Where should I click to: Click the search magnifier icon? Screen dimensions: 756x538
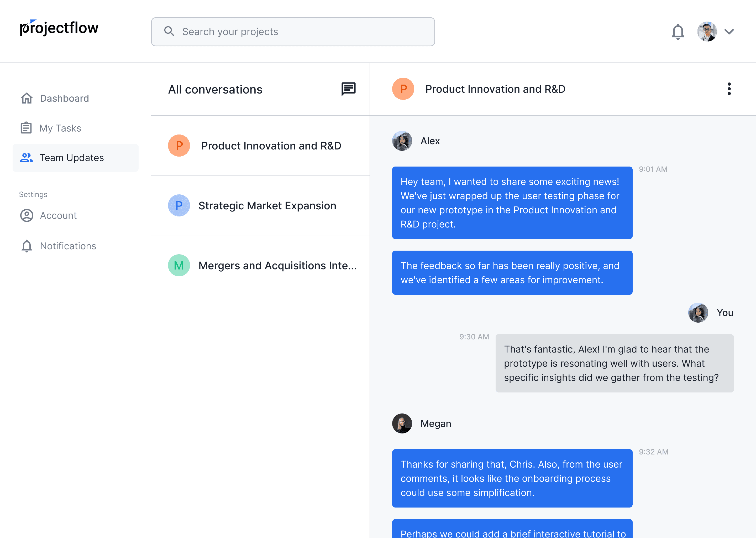tap(169, 32)
